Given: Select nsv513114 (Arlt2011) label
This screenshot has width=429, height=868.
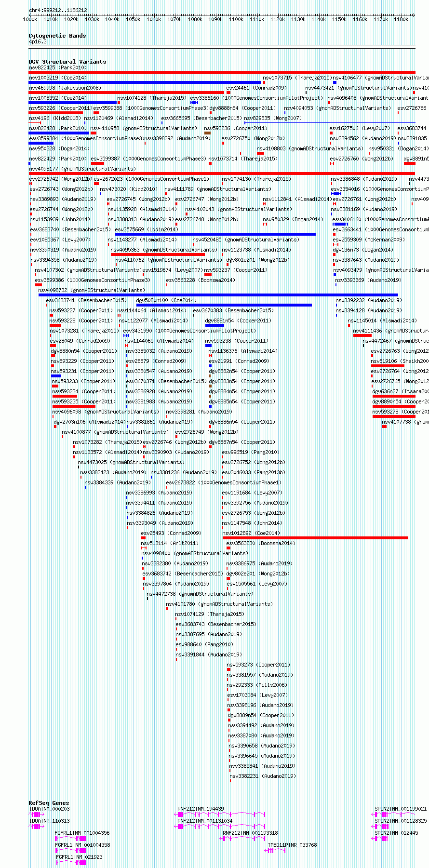Looking at the screenshot, I should [x=170, y=544].
